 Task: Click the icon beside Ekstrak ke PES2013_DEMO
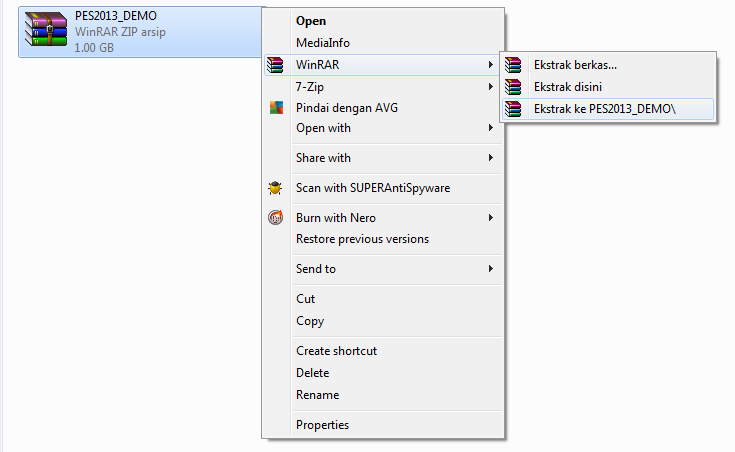[513, 109]
